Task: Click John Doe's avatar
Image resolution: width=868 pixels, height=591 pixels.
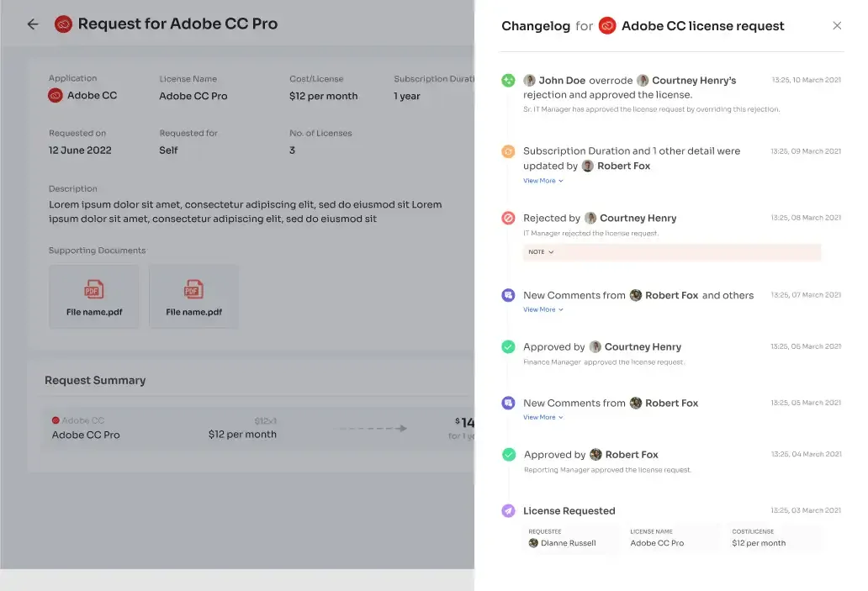Action: tap(529, 80)
